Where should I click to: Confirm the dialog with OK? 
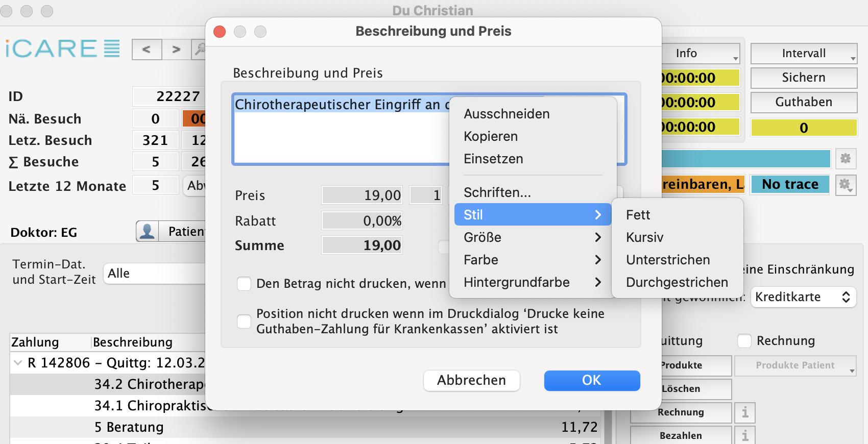click(592, 381)
